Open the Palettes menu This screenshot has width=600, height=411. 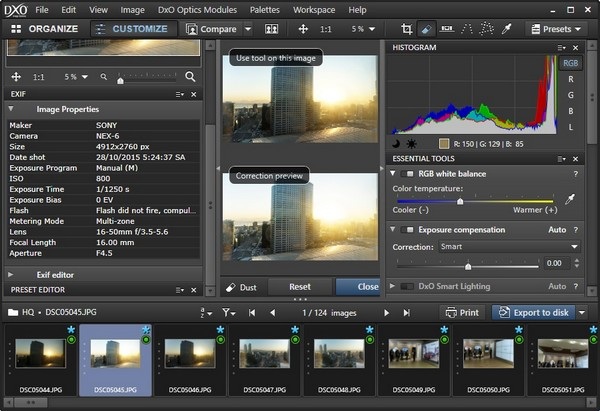(265, 10)
